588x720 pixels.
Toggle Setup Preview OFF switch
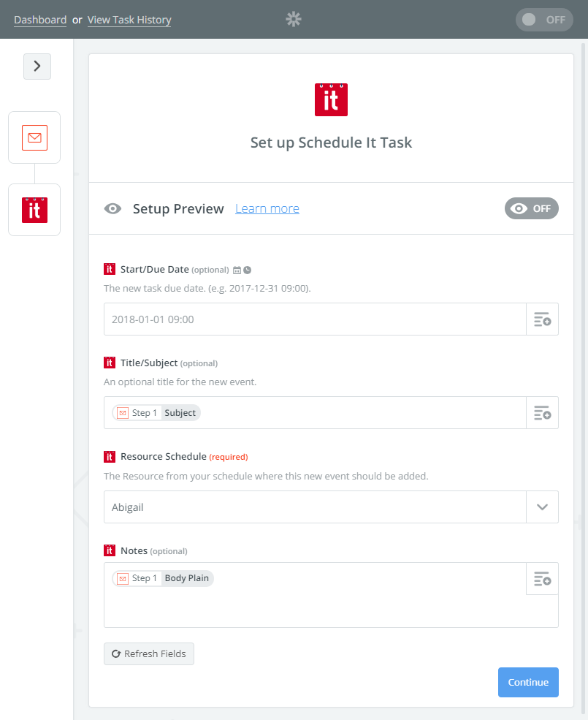pos(531,208)
